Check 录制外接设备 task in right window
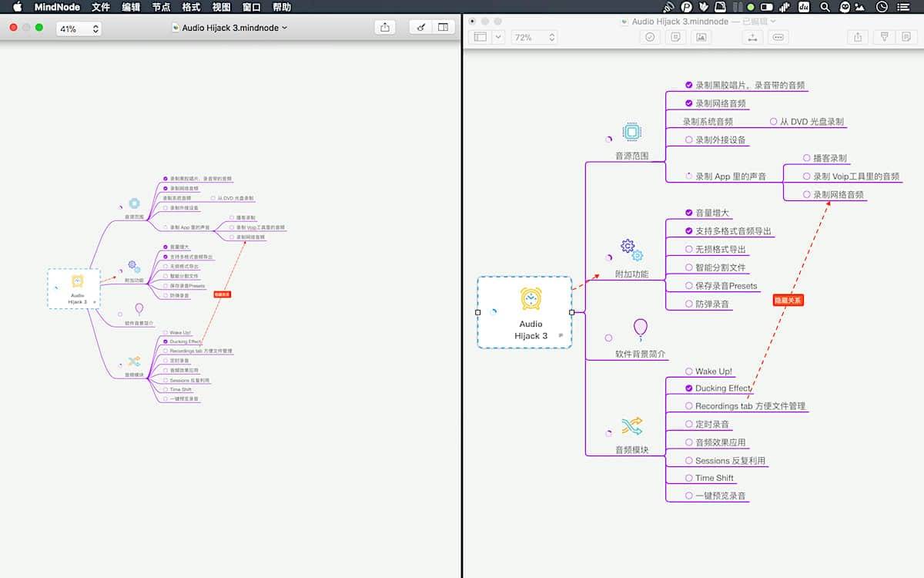924x578 pixels. [x=689, y=140]
